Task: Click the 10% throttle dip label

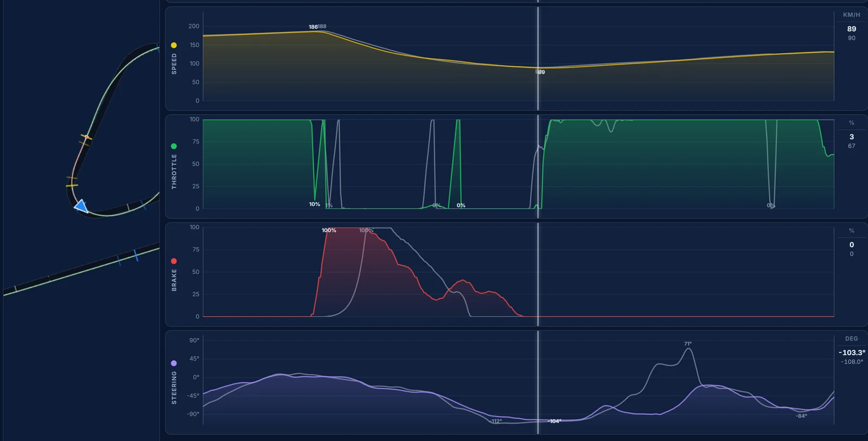Action: click(315, 204)
